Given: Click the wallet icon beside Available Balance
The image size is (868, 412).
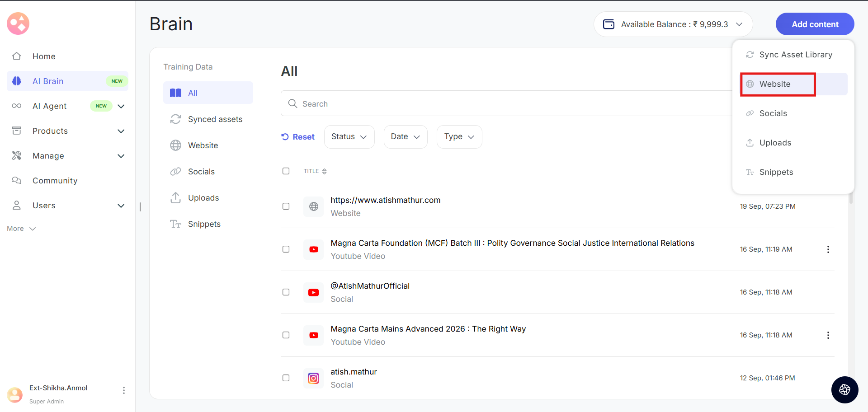Looking at the screenshot, I should click(x=609, y=24).
